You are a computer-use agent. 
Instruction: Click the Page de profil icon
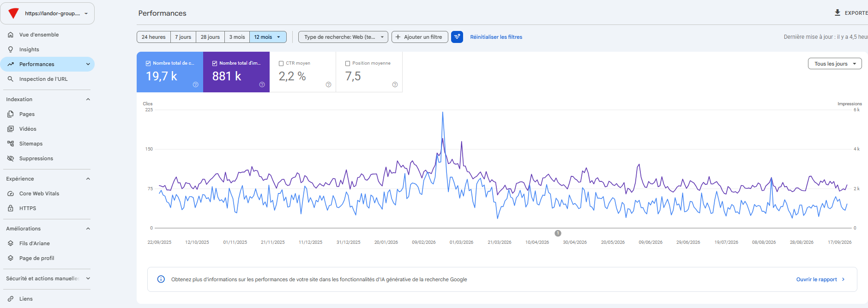pyautogui.click(x=11, y=258)
